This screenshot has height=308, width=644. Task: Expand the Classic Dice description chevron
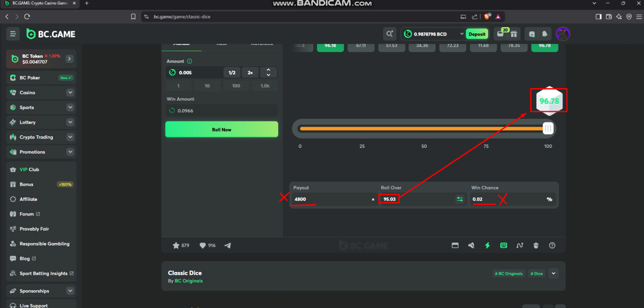(553, 273)
